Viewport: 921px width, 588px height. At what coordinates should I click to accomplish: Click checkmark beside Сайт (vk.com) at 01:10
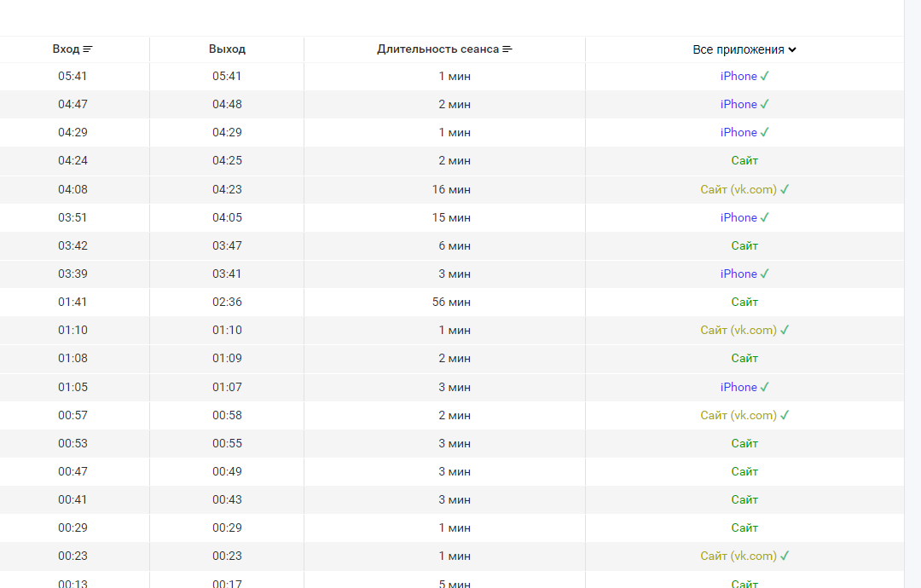pyautogui.click(x=785, y=331)
